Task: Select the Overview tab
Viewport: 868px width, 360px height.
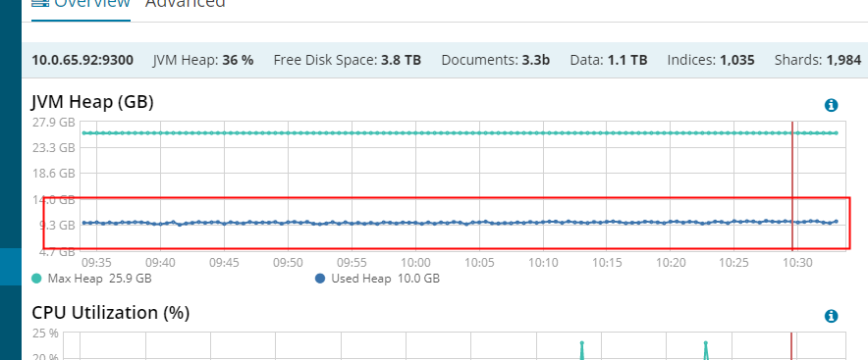Action: coord(81,5)
